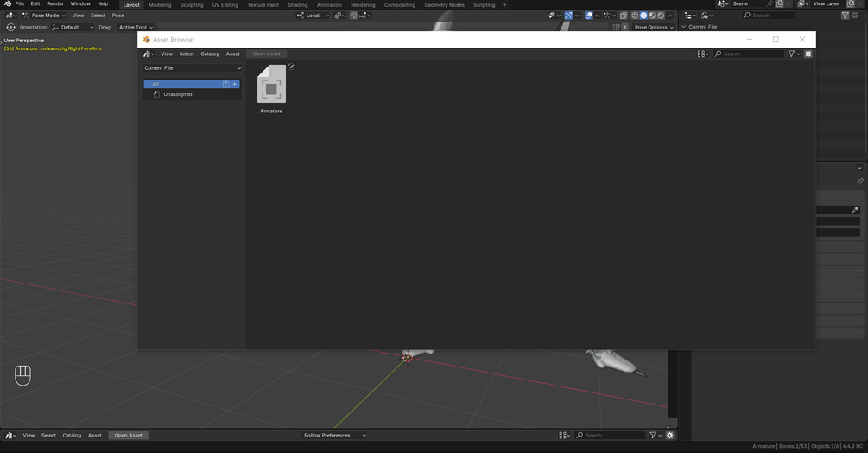Open display settings in Asset Browser window
The width and height of the screenshot is (868, 453).
point(702,54)
